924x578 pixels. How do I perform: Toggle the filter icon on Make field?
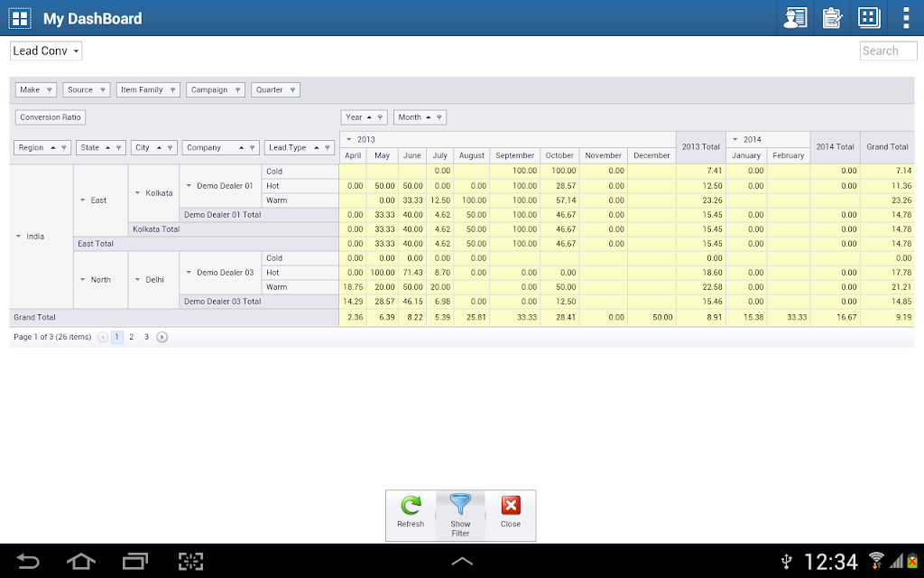point(50,90)
